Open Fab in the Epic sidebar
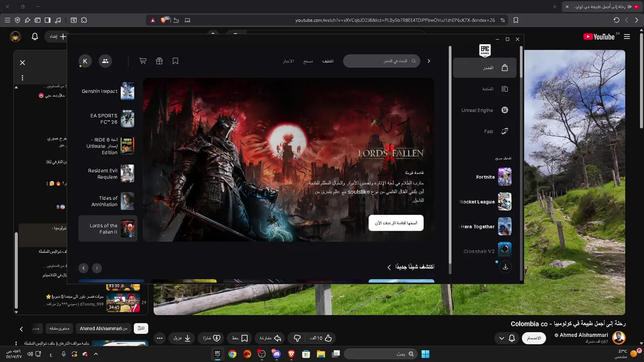The height and width of the screenshot is (362, 644). 485,131
